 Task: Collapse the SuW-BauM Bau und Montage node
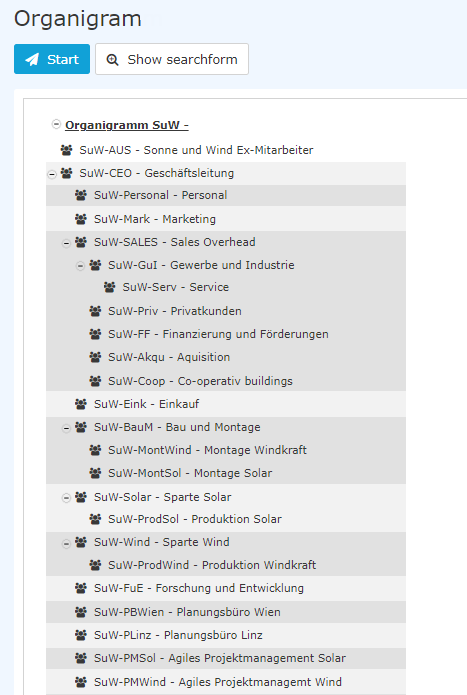click(66, 429)
